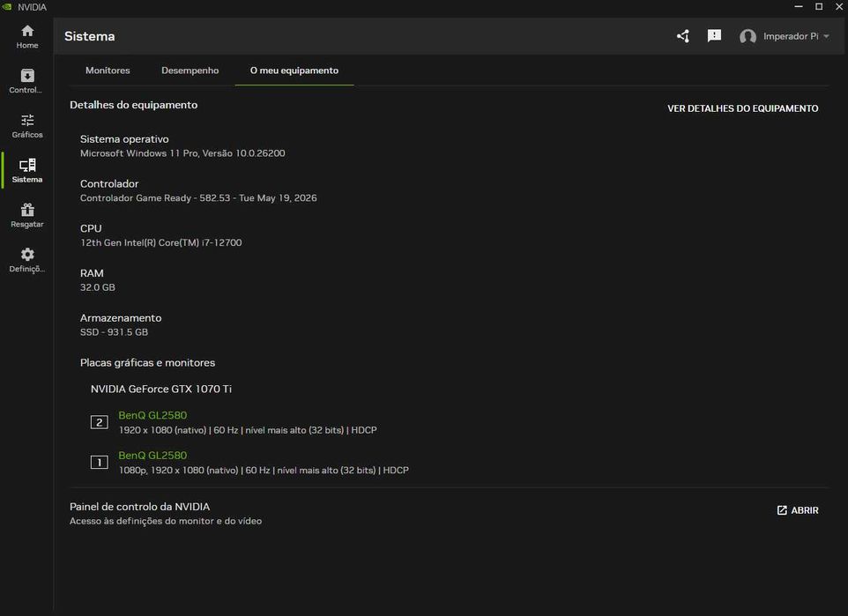Expand the Imperador Pi account dropdown

point(826,36)
